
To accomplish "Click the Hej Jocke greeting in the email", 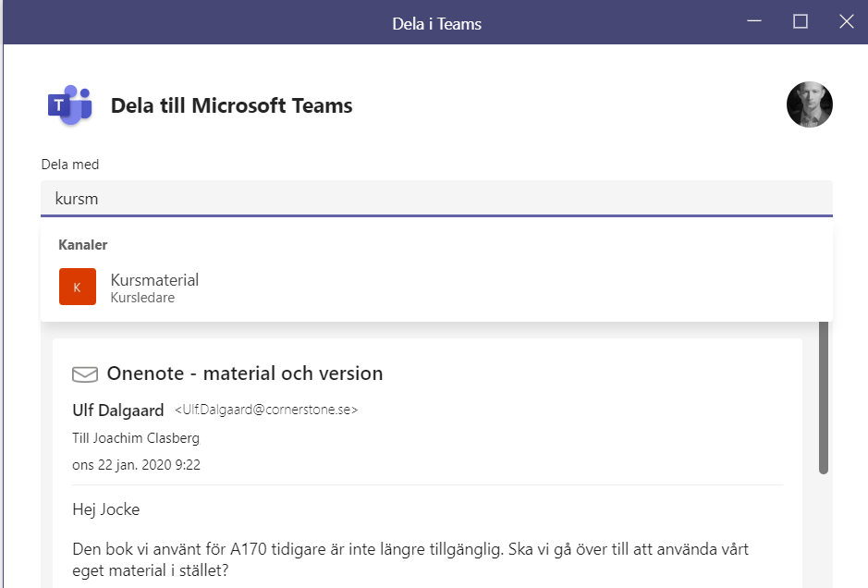I will (x=106, y=508).
